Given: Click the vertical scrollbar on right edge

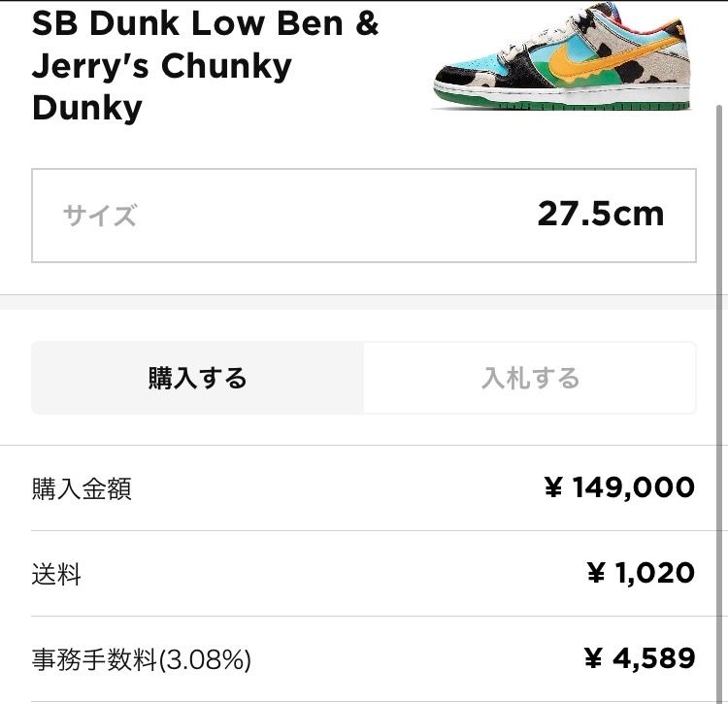Looking at the screenshot, I should [x=718, y=404].
